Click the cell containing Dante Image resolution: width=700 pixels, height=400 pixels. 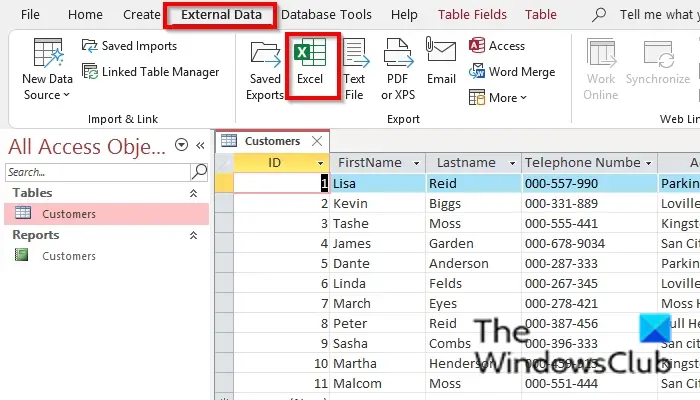[x=378, y=263]
